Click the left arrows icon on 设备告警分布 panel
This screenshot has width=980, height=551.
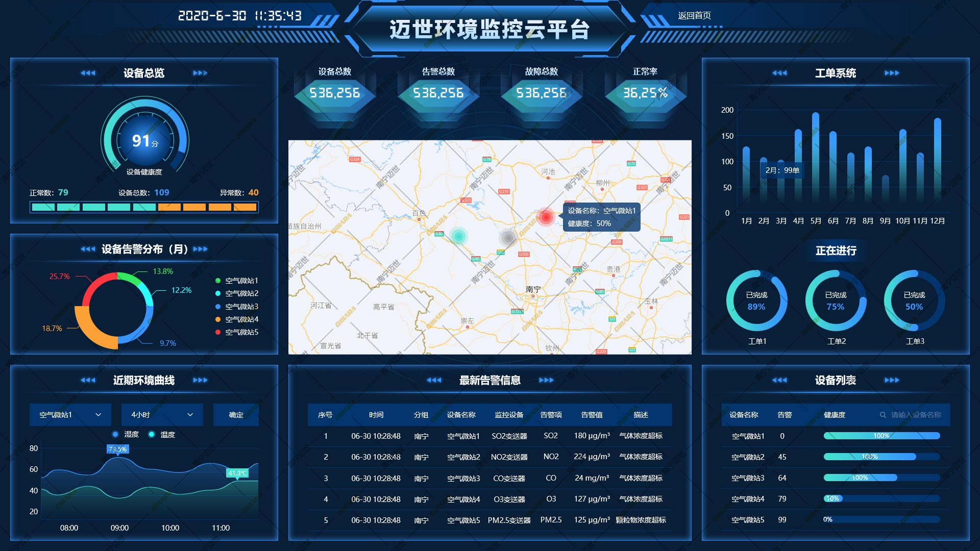(88, 249)
